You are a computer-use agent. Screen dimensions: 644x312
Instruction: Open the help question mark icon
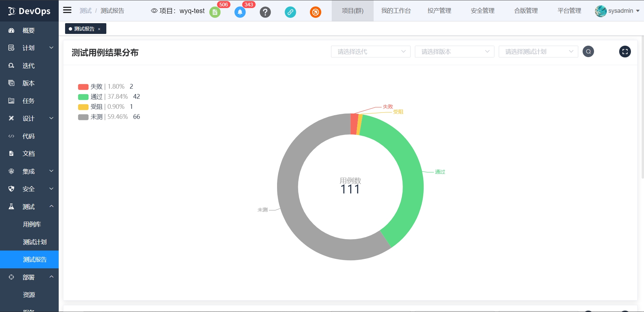click(x=265, y=12)
